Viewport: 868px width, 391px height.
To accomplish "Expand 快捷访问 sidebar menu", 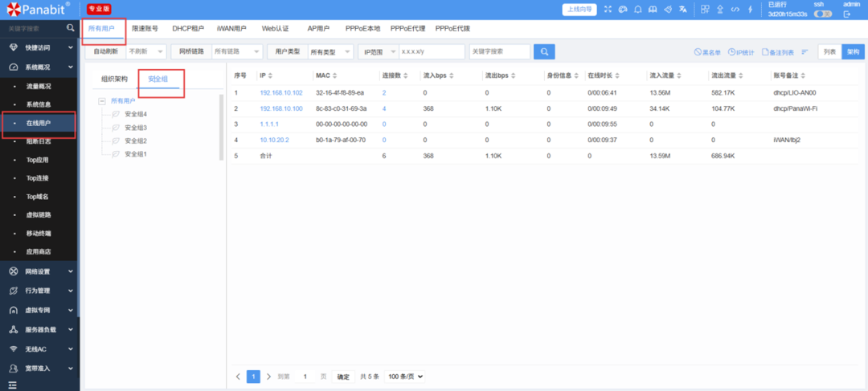I will coord(40,47).
